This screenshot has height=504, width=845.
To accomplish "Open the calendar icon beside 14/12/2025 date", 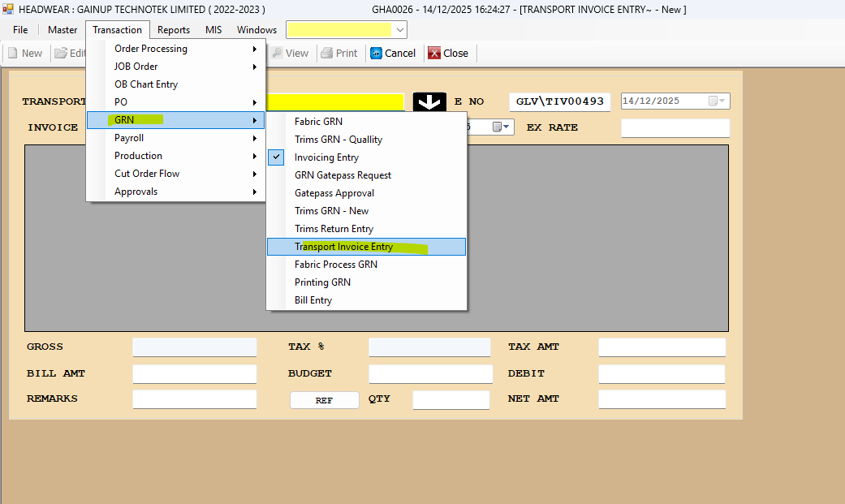I will [714, 101].
